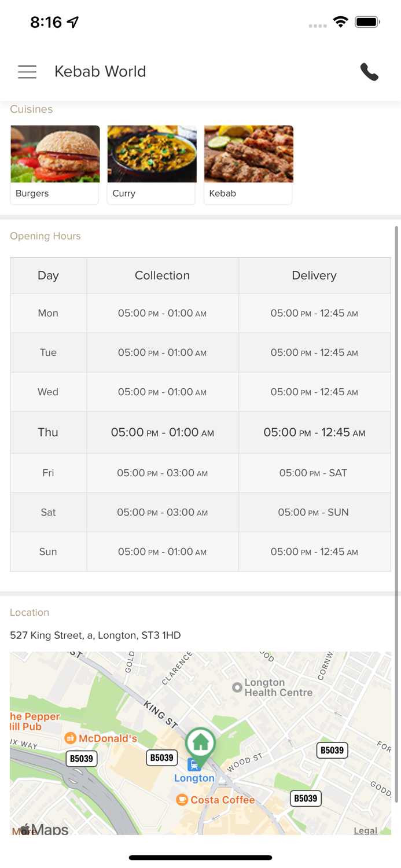
Task: Tap the address 527 King Street text
Action: click(95, 635)
